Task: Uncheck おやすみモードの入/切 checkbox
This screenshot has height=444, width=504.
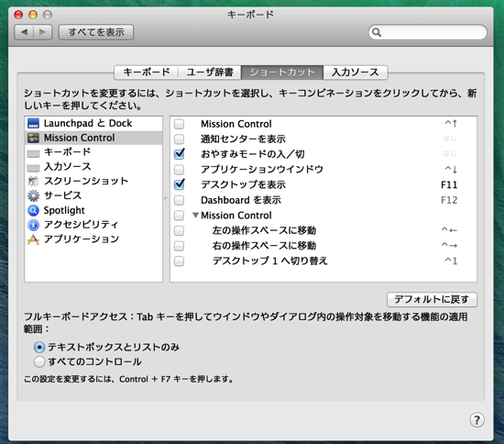Action: (180, 154)
